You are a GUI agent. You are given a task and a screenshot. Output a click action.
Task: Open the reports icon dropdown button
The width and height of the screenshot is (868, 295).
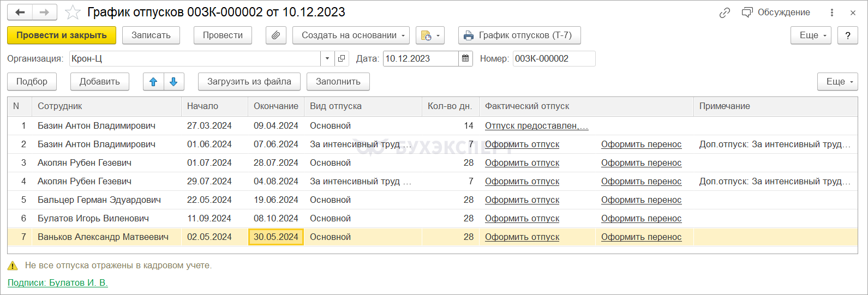430,35
